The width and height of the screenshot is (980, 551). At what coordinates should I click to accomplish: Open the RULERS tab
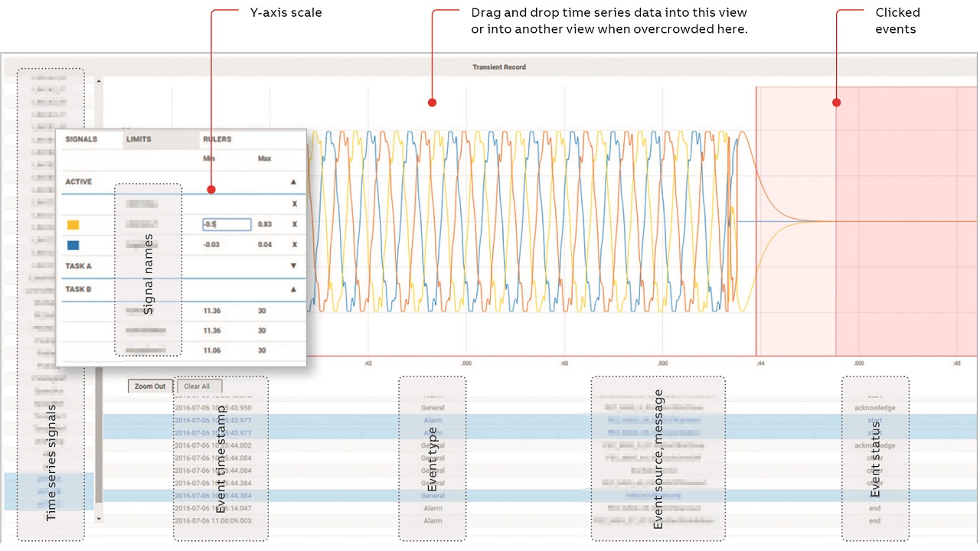tap(217, 139)
